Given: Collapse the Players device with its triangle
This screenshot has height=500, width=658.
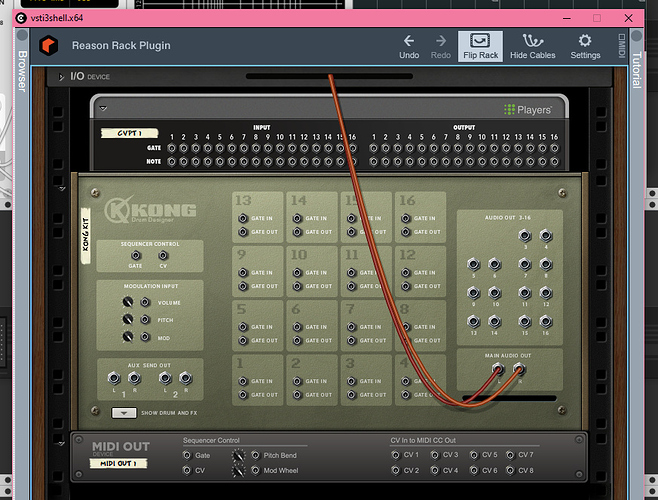Looking at the screenshot, I should click(103, 108).
